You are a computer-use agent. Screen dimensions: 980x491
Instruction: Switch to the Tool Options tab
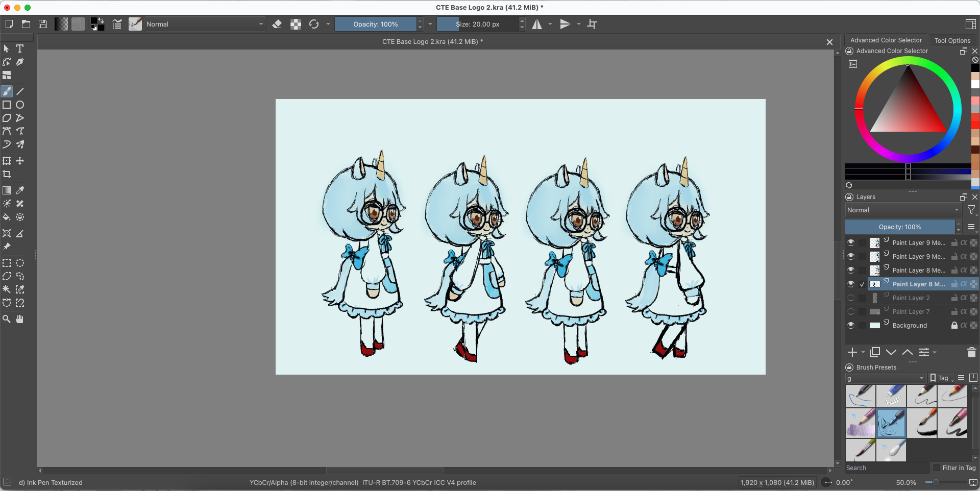952,40
